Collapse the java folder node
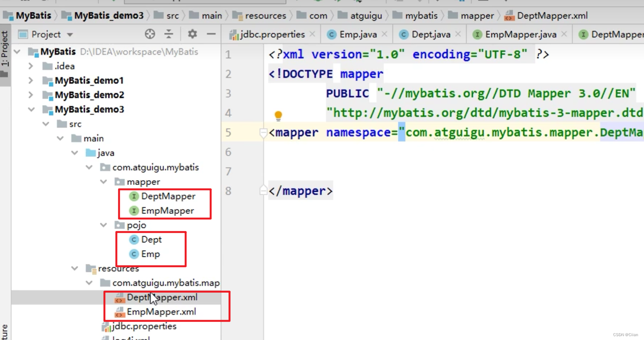 click(x=75, y=153)
